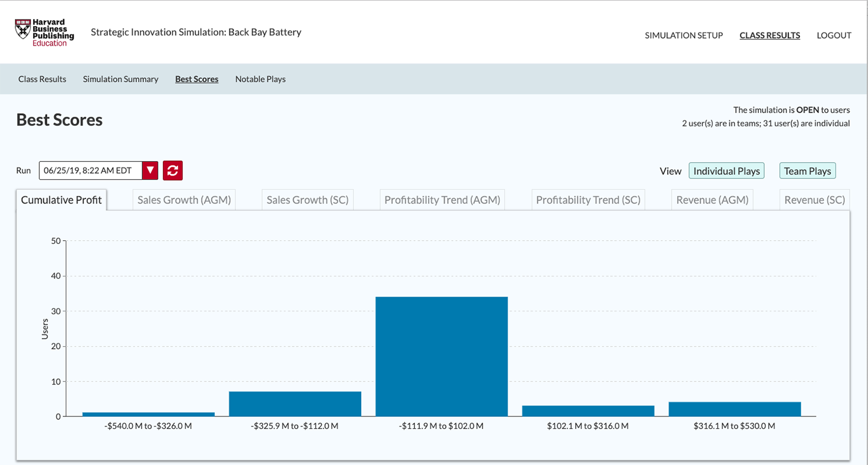Viewport: 868px width, 465px height.
Task: Select the Revenue (SC) tab
Action: (814, 200)
